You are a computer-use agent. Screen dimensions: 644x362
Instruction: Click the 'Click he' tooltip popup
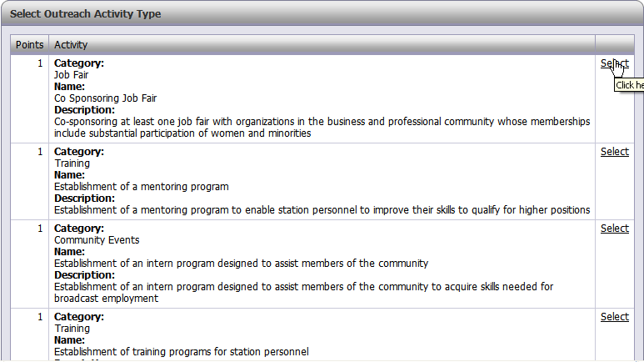(x=629, y=85)
